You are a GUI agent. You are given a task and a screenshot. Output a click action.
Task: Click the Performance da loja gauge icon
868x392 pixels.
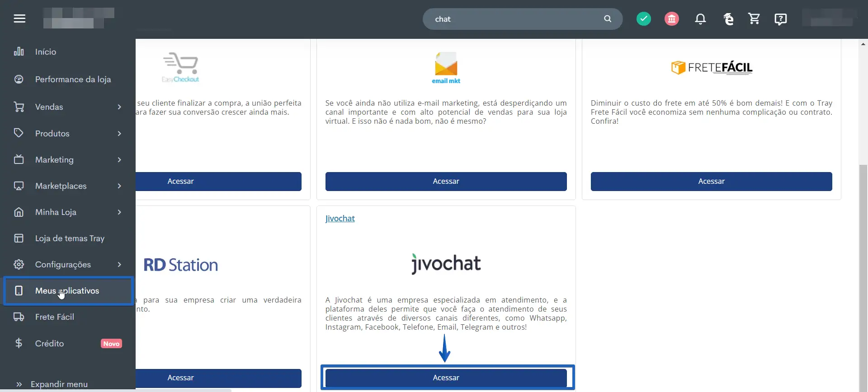pos(19,79)
